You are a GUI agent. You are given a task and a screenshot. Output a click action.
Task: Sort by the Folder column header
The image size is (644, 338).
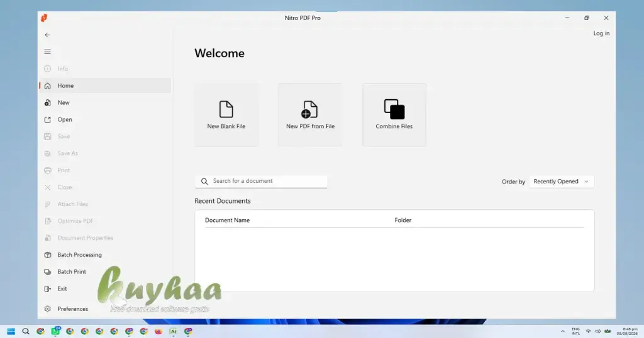403,221
